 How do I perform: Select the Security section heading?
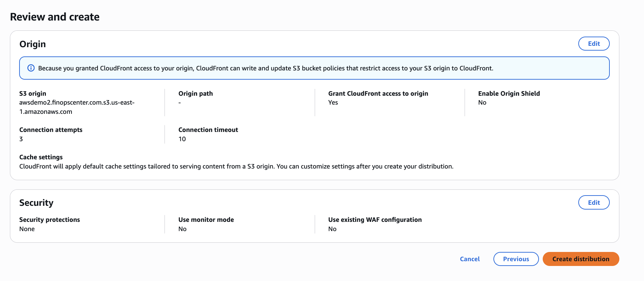pos(36,203)
